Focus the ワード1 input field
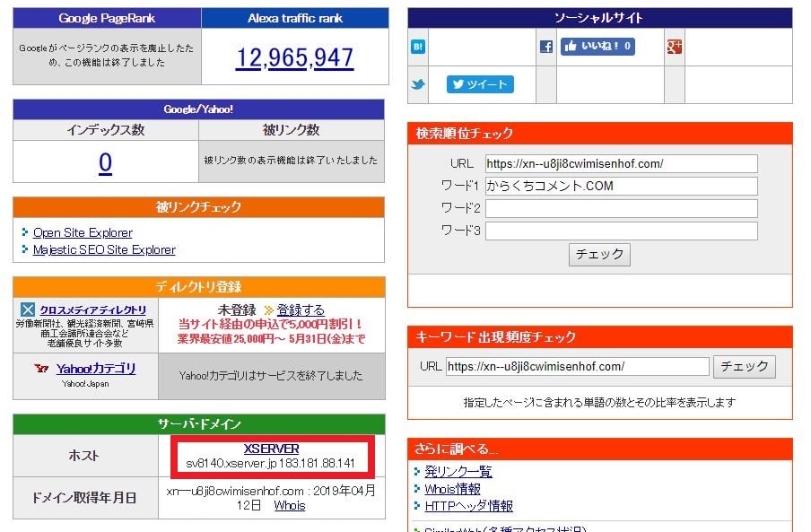Image resolution: width=811 pixels, height=532 pixels. 621,186
